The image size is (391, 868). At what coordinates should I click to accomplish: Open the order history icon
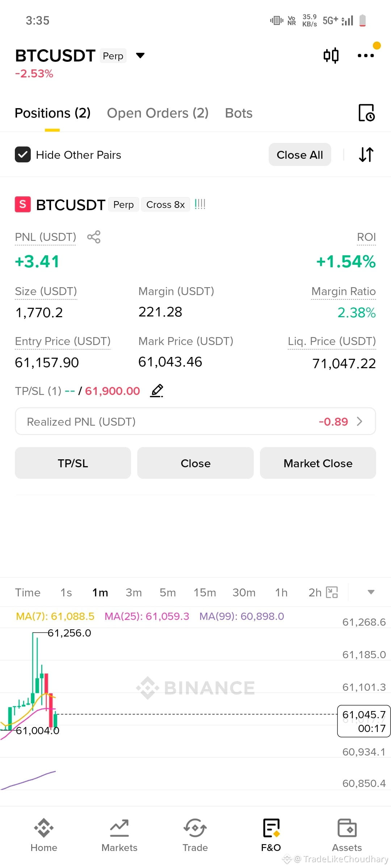(366, 113)
